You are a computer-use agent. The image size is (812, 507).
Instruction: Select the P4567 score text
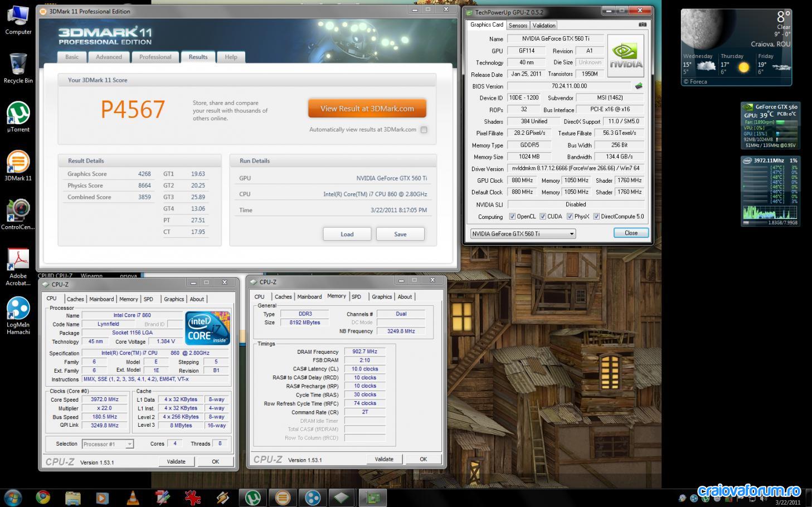[133, 110]
